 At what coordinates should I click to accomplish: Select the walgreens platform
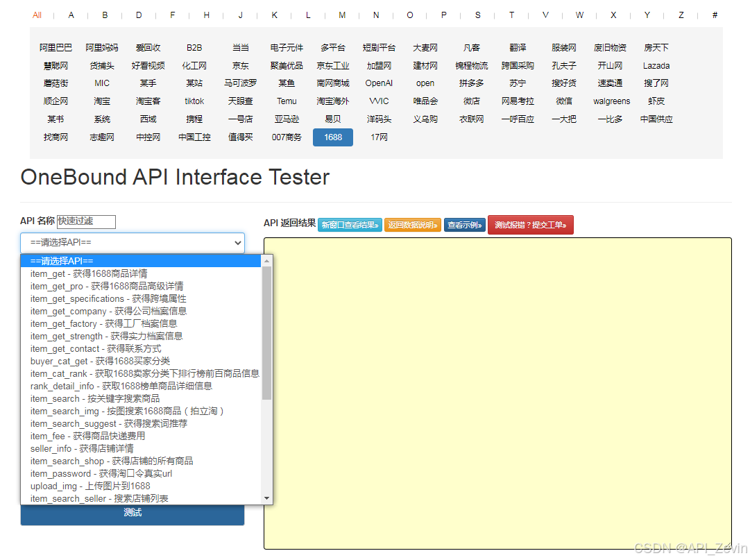611,101
